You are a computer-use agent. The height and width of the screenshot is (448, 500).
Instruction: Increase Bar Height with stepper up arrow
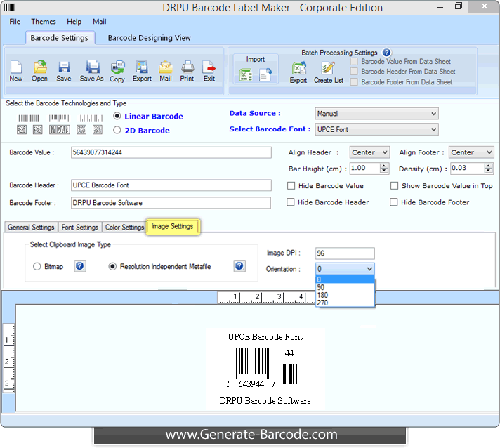(384, 166)
